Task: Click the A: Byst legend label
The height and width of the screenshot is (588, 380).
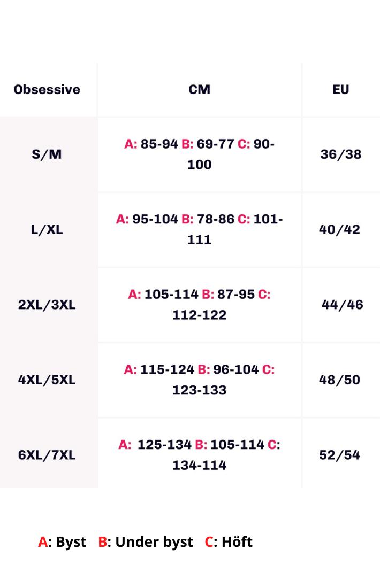Action: 62,542
